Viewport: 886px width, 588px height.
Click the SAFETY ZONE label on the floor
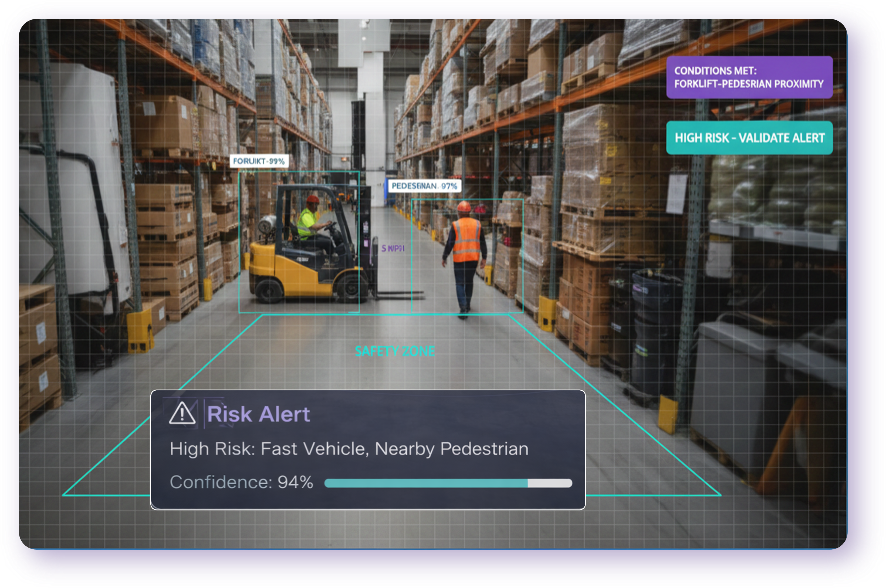point(395,352)
